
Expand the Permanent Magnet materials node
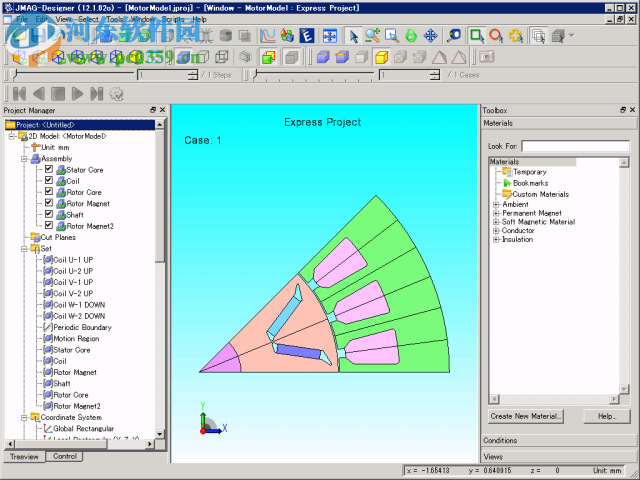[496, 214]
